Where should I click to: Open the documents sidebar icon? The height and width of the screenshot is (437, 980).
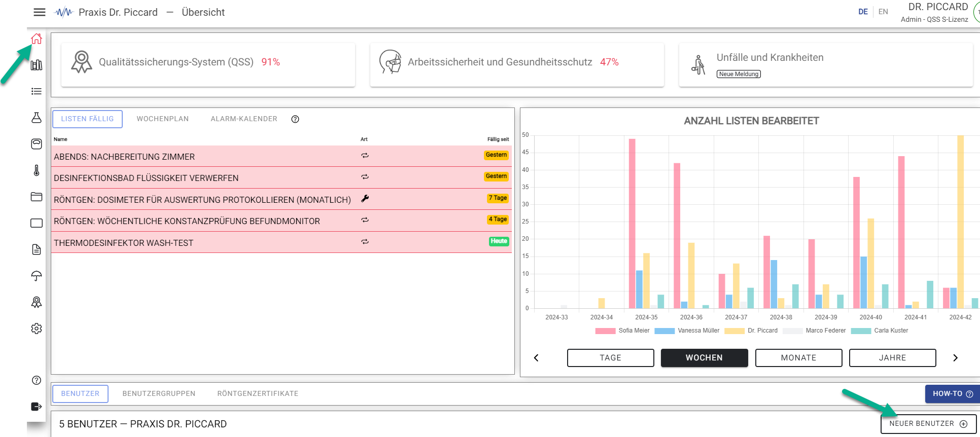pos(37,249)
